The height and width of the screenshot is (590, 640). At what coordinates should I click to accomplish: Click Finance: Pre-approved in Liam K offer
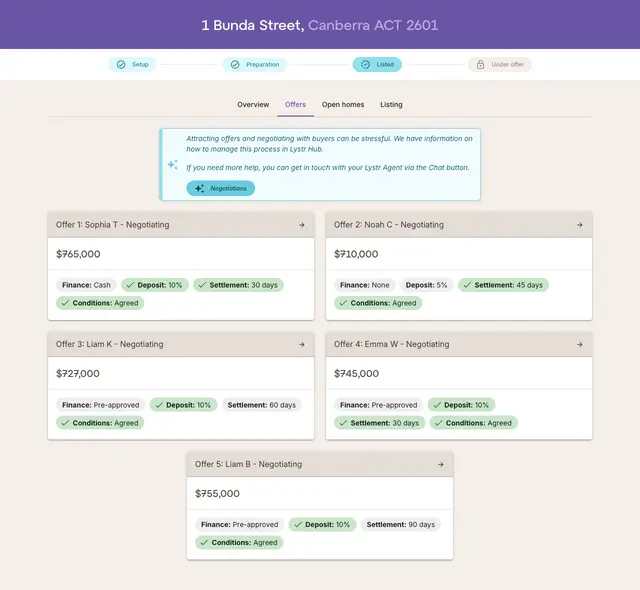[x=100, y=405]
